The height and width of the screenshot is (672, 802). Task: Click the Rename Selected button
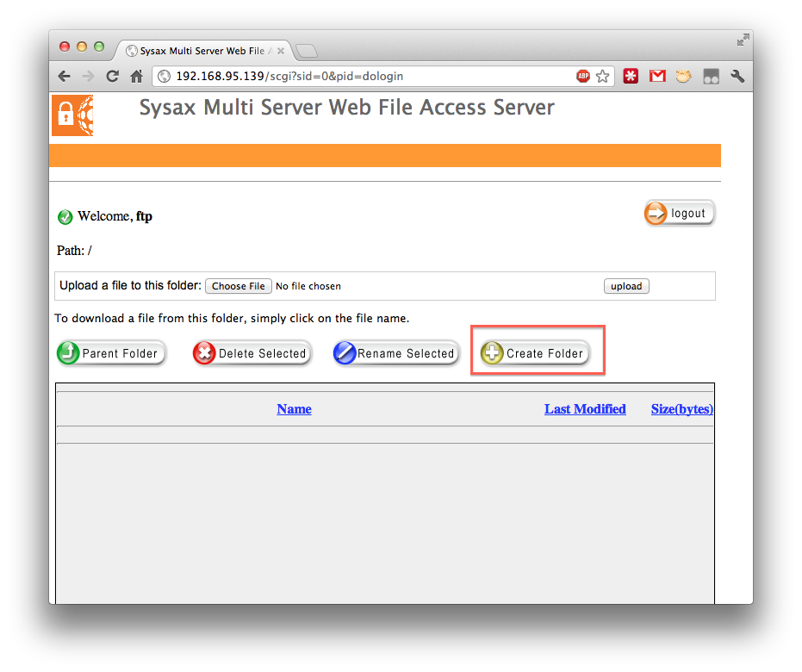pos(396,353)
